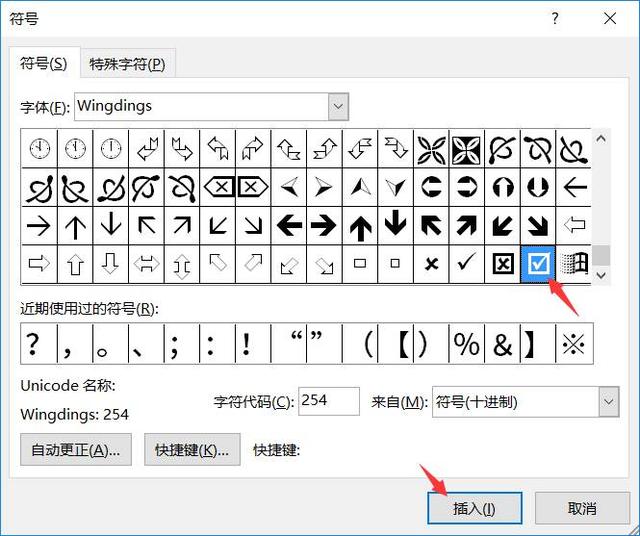The width and height of the screenshot is (640, 536).
Task: Click the 插入(I) button
Action: 474,508
